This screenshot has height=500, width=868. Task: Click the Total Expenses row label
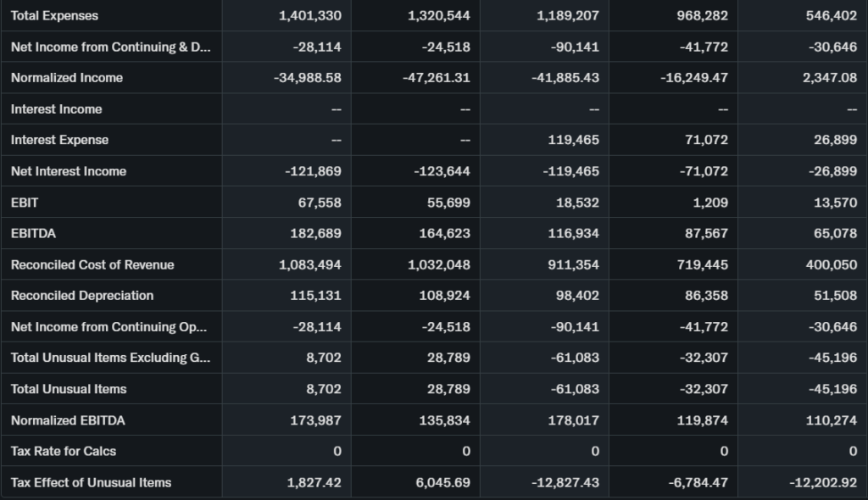pos(54,15)
